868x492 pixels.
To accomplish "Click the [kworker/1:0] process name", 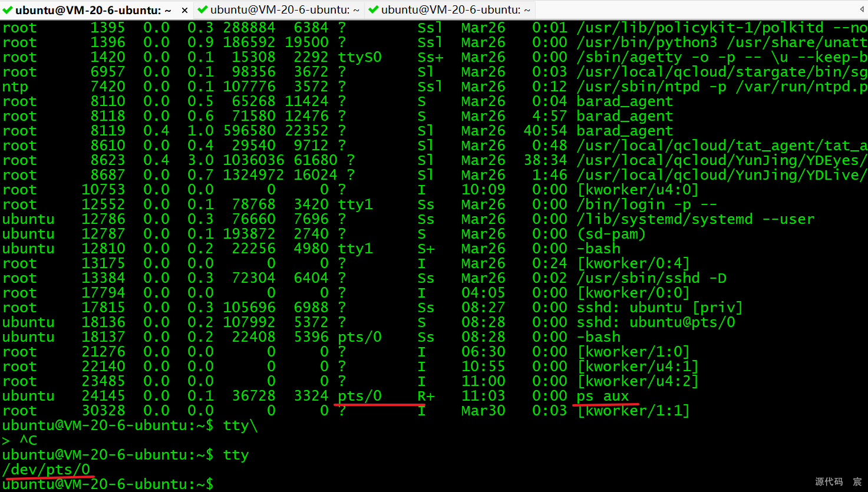I will (x=633, y=352).
